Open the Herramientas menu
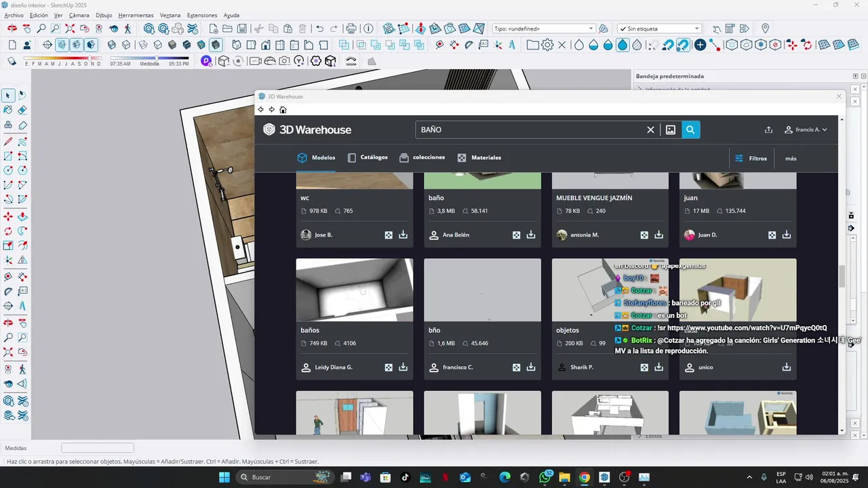868x488 pixels. point(136,15)
